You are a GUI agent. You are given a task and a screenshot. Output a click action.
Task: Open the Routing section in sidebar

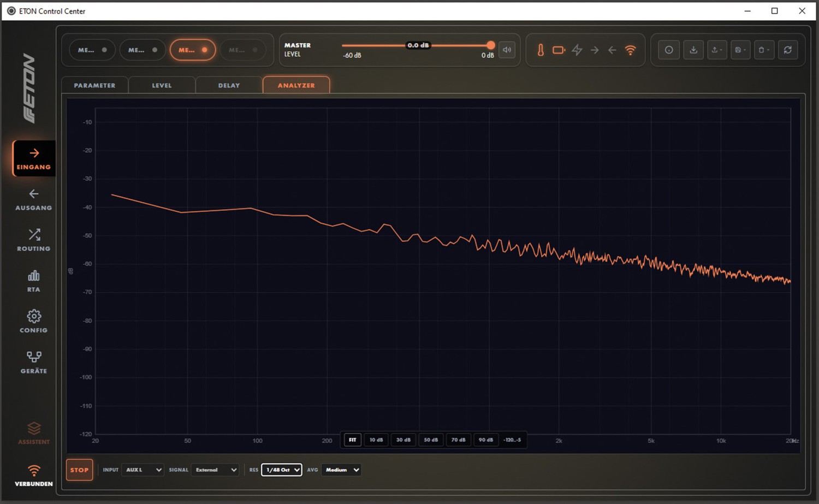pos(34,240)
